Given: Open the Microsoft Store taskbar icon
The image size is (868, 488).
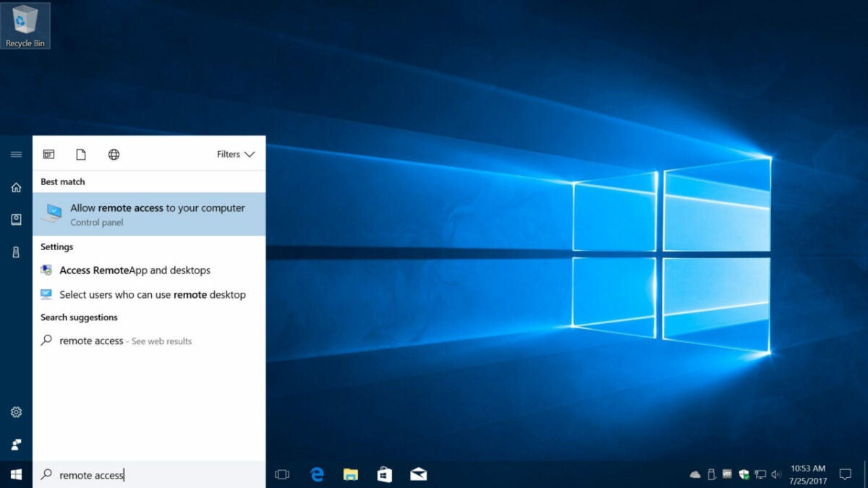Looking at the screenshot, I should 384,475.
